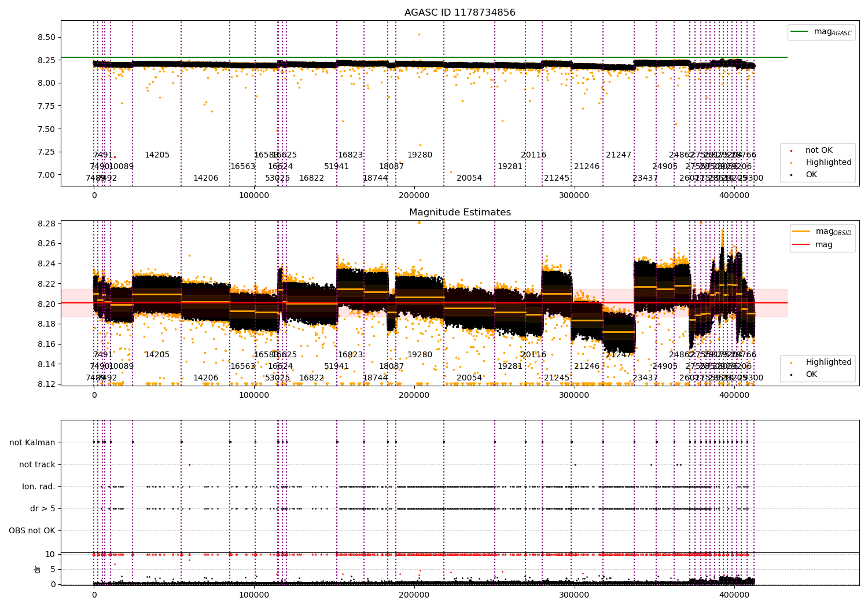
Task: Click obsid label 16563 in top plot
Action: click(242, 167)
